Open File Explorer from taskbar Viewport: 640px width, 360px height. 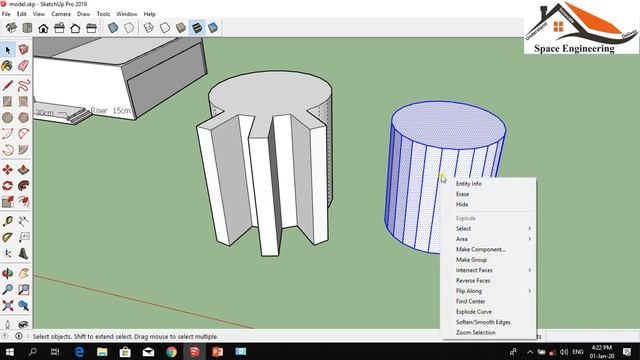pyautogui.click(x=102, y=352)
